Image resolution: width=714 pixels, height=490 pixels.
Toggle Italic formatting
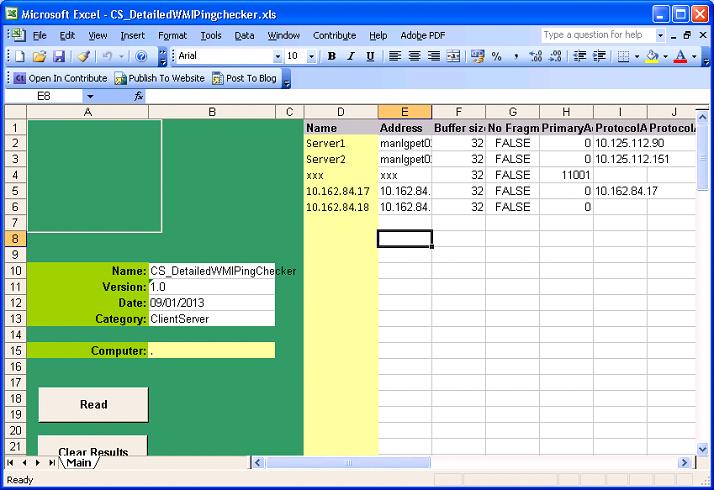click(350, 56)
